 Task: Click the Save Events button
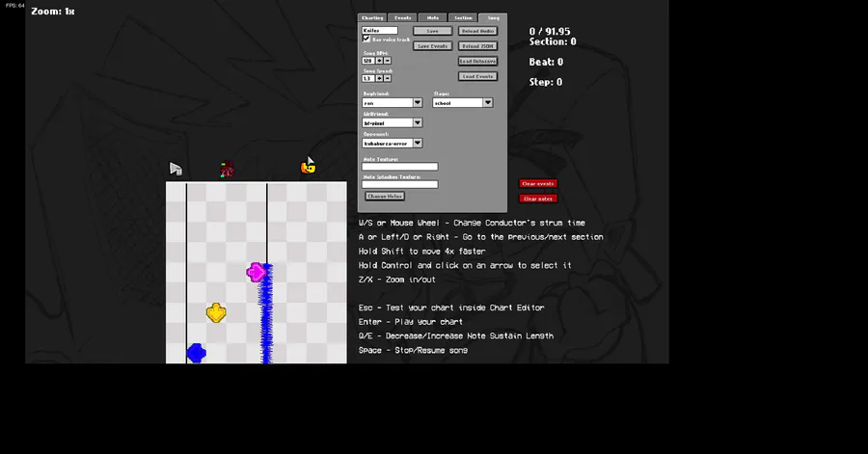point(432,46)
